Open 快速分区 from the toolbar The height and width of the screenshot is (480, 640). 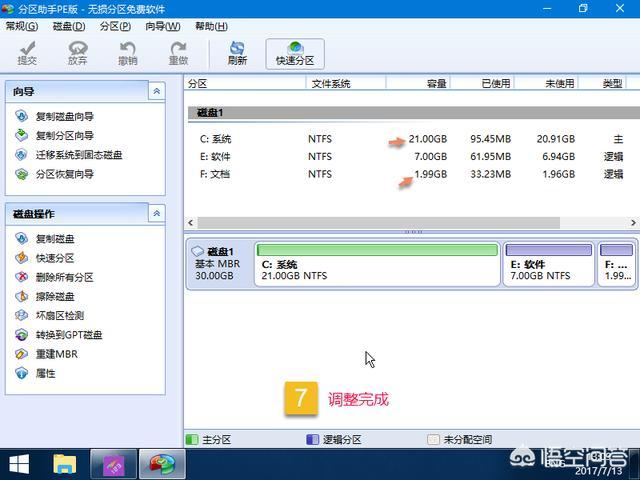point(295,53)
